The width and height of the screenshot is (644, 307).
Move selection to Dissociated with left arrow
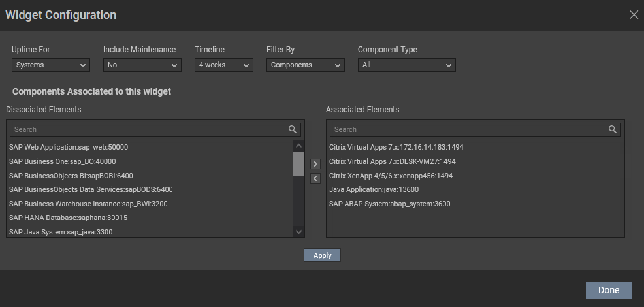coord(315,178)
